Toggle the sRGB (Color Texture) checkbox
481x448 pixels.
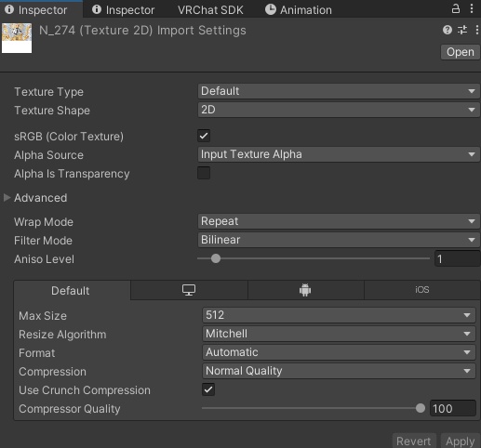coord(204,136)
